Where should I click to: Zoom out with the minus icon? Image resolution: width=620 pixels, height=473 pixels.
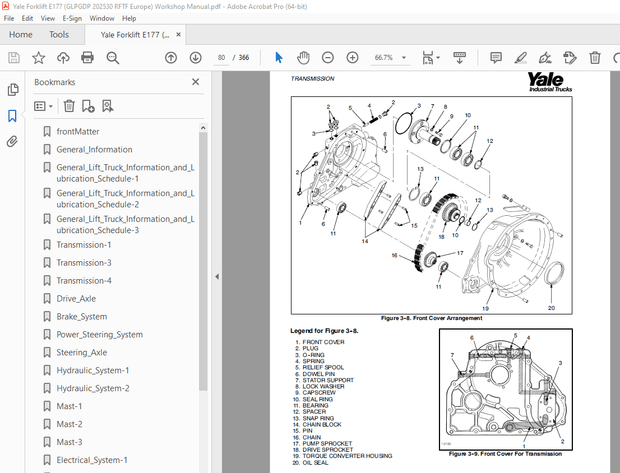point(328,58)
